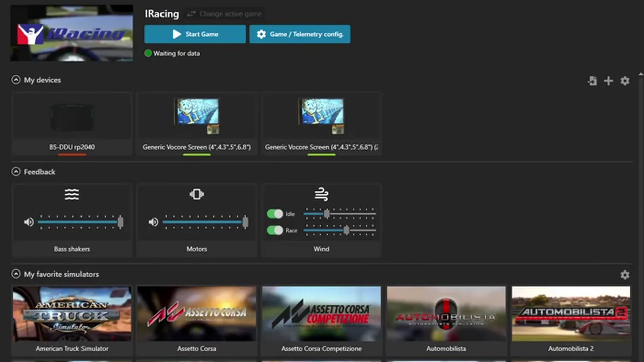Viewport: 644px width, 362px height.
Task: Click the My favorite simulators heading
Action: (61, 274)
